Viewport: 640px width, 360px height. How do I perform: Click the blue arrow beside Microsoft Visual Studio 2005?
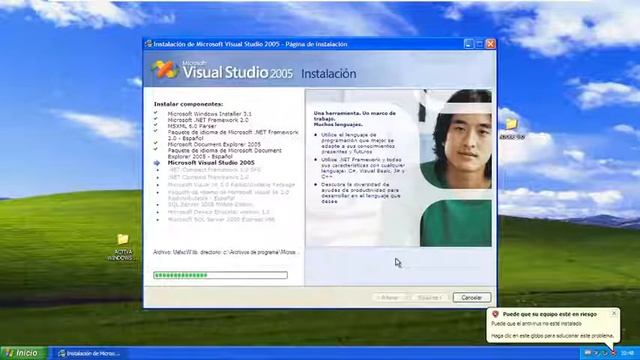[157, 163]
